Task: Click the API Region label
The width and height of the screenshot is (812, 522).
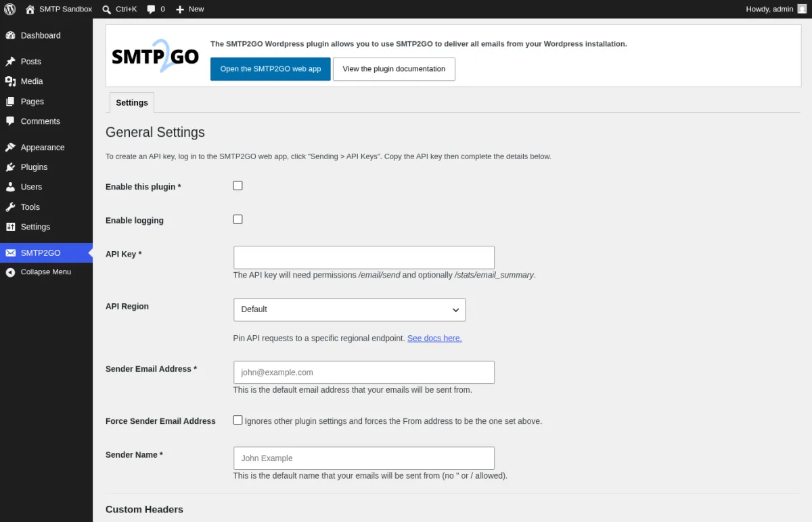Action: point(127,306)
